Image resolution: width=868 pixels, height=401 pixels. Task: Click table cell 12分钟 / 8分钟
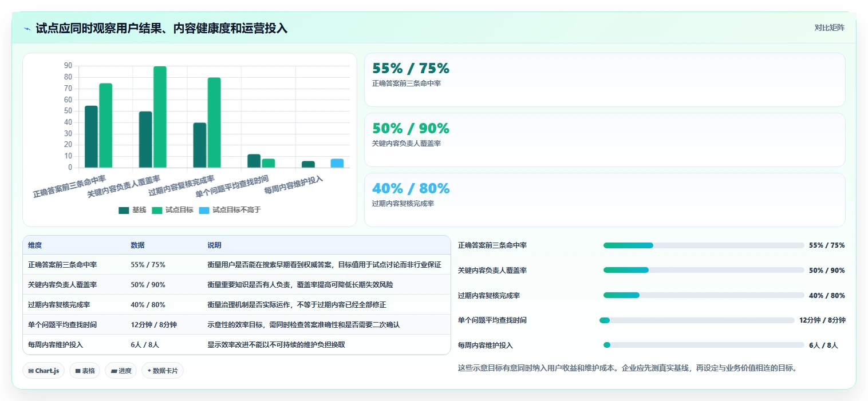pos(153,325)
